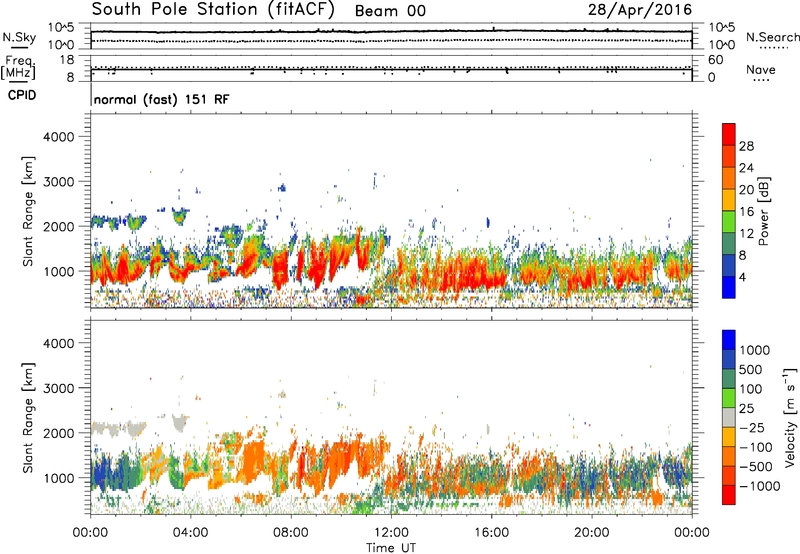Screen dimensions: 800x554
Task: Click the South Pole Station (fitACF) title
Action: pos(213,9)
